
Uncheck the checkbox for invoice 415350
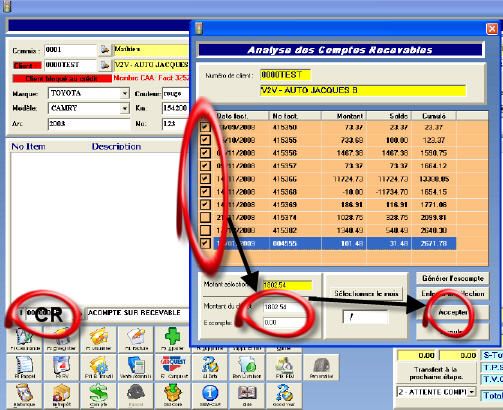point(205,127)
